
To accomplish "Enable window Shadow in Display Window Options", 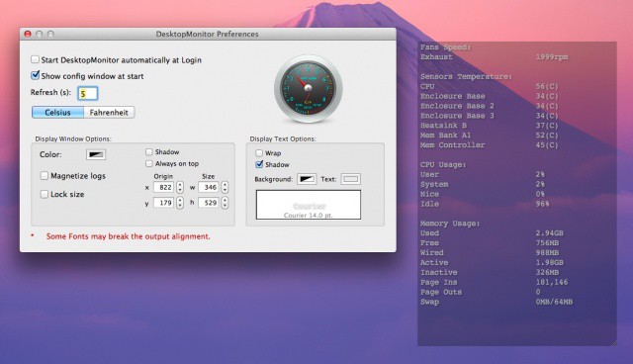I will 149,151.
